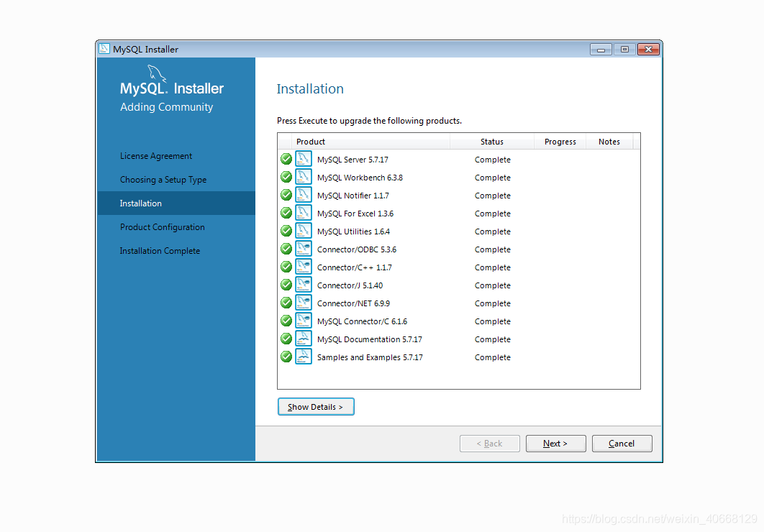Click green checkmark beside Connector/J 5.1.40
The height and width of the screenshot is (532, 764).
286,285
